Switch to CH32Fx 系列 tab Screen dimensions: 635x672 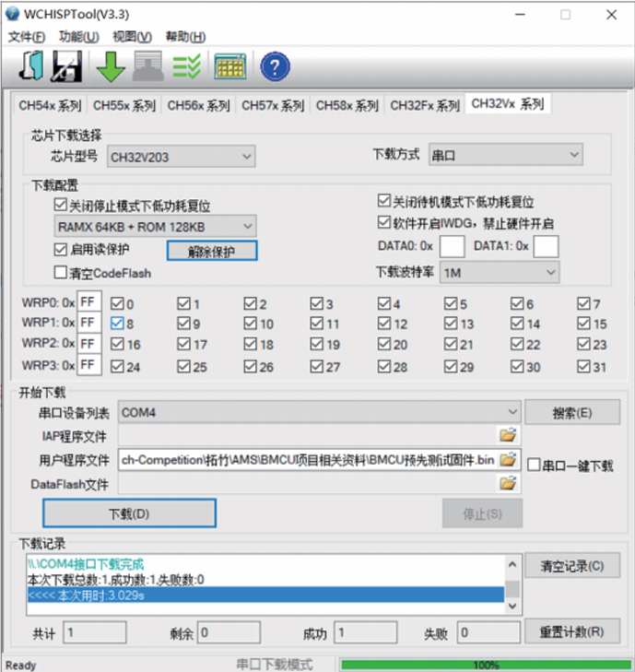point(425,105)
